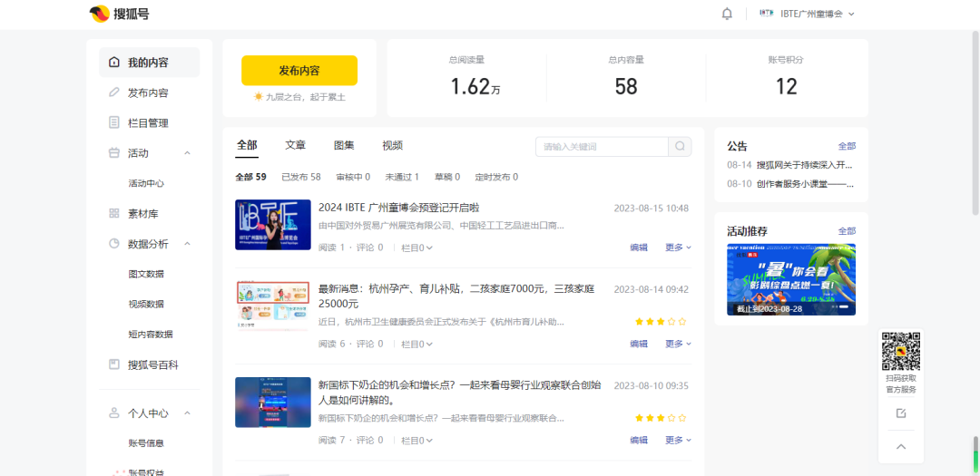This screenshot has width=980, height=476.
Task: Filter by 已发布 58
Action: pos(301,177)
